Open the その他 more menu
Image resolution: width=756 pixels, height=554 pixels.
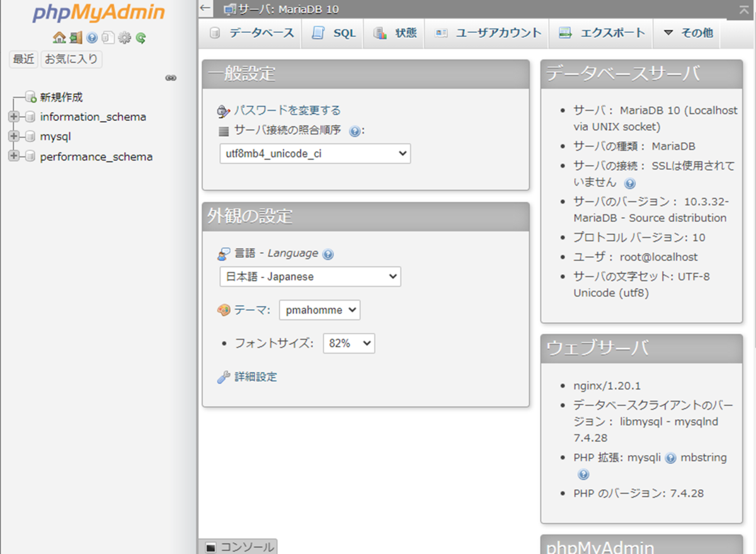[x=687, y=33]
